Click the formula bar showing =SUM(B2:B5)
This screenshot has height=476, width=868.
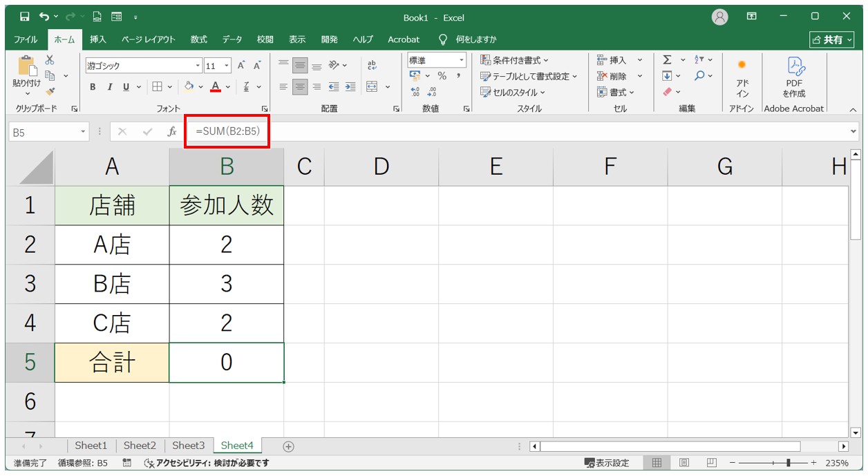[x=522, y=131]
